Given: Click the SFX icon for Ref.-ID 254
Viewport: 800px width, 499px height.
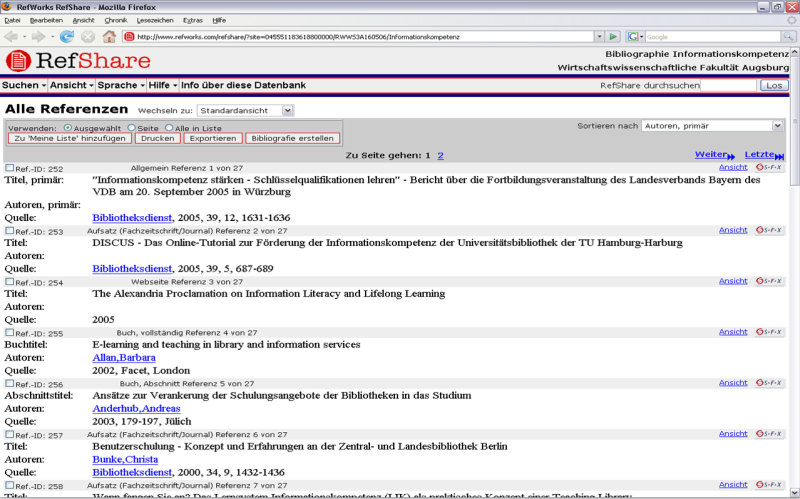Looking at the screenshot, I should (x=768, y=281).
